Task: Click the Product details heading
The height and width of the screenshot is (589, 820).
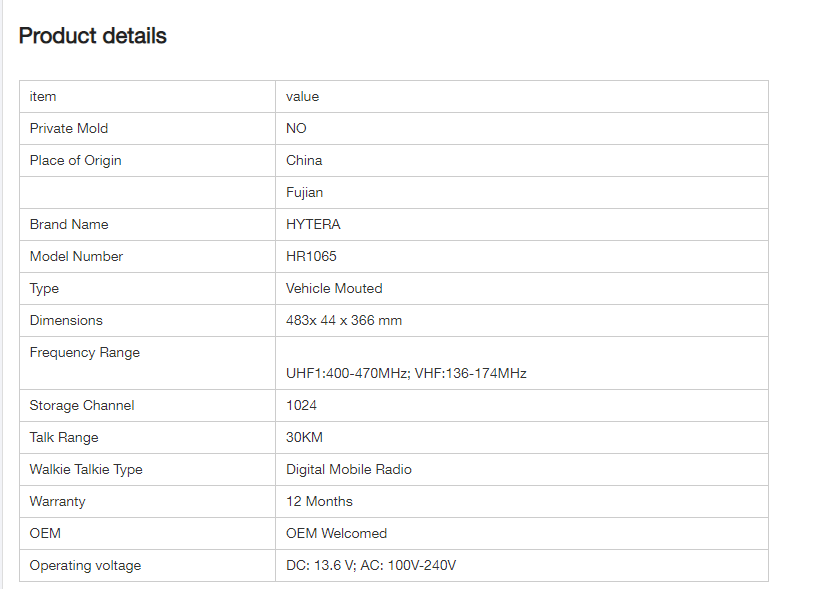Action: (93, 36)
